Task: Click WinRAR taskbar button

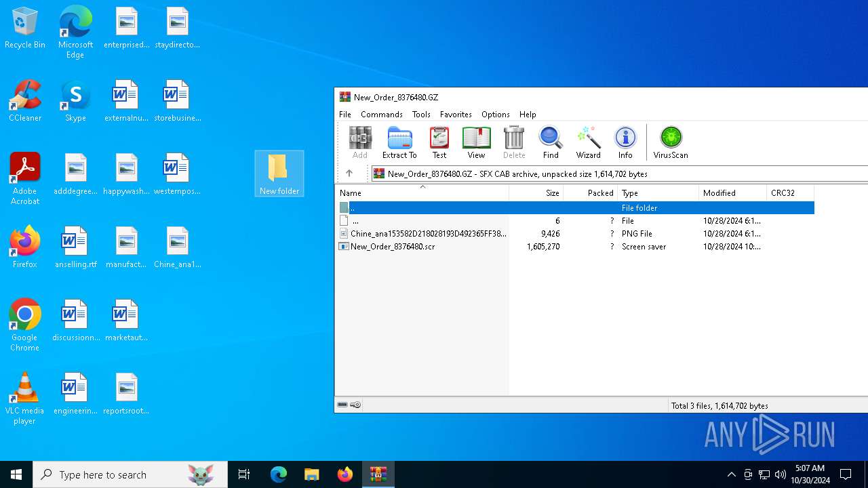Action: click(378, 474)
